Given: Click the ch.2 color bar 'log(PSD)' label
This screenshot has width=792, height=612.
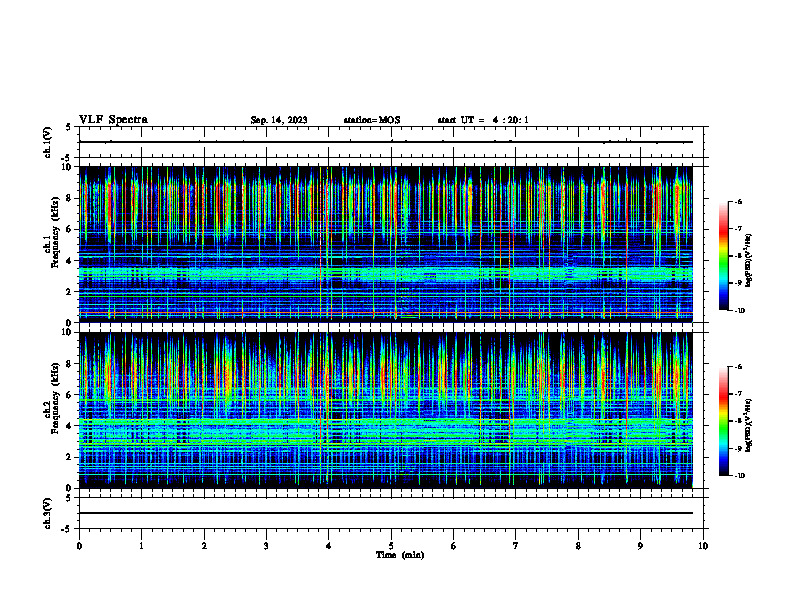Looking at the screenshot, I should pos(749,425).
